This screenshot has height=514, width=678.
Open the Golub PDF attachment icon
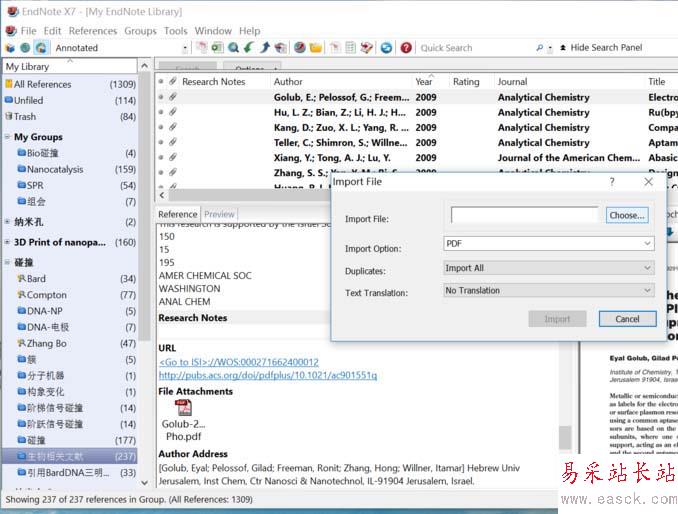pos(183,408)
